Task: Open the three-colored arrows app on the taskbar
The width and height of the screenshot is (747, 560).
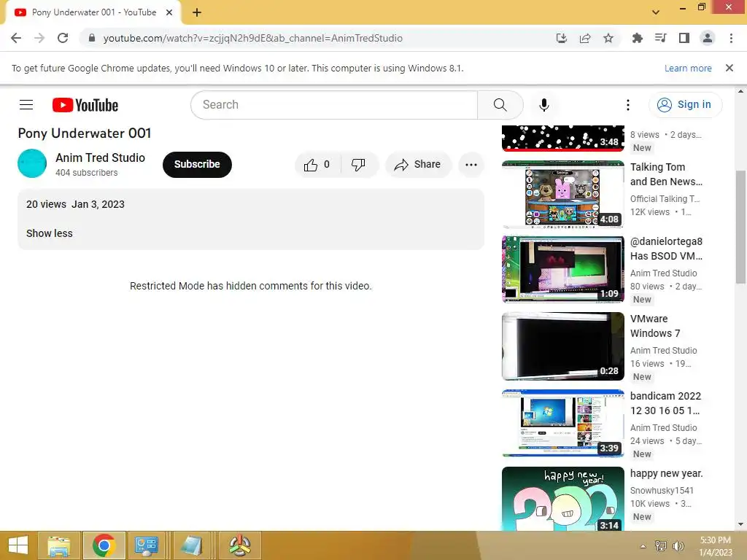Action: 239,545
